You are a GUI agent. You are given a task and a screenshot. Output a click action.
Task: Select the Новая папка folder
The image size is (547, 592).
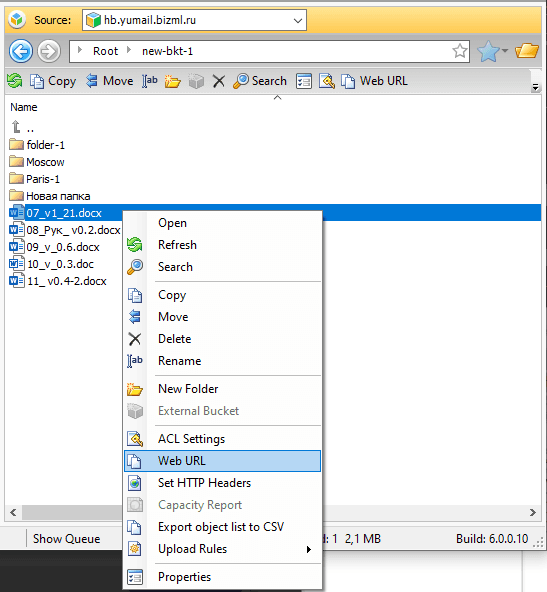49,196
